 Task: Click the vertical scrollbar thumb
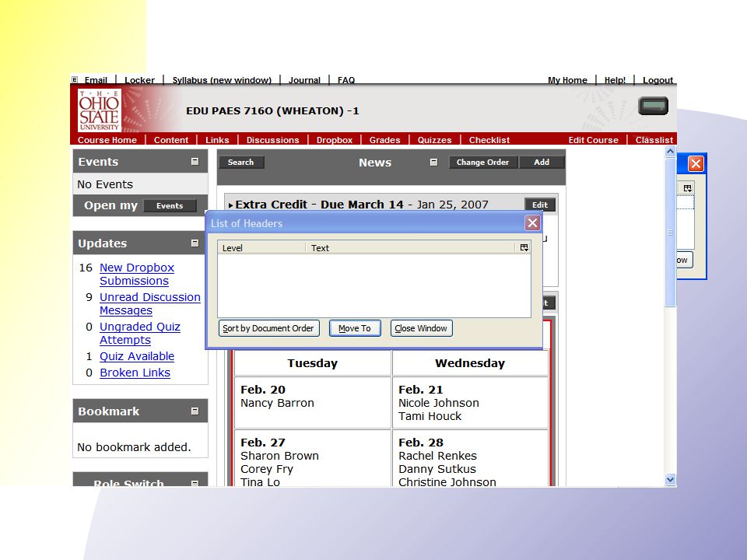click(670, 233)
